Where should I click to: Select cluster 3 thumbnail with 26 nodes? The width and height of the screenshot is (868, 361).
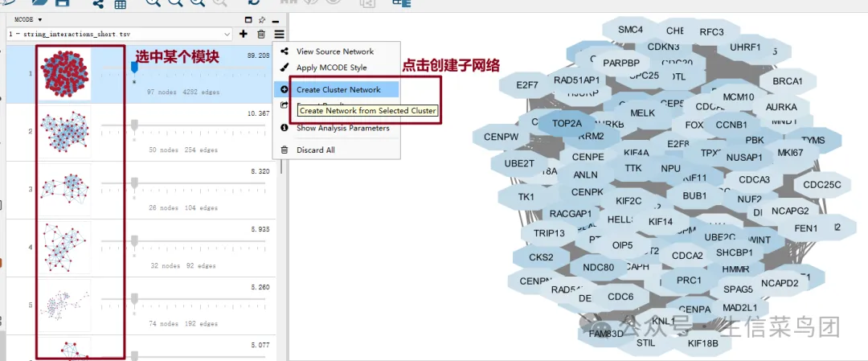(65, 190)
